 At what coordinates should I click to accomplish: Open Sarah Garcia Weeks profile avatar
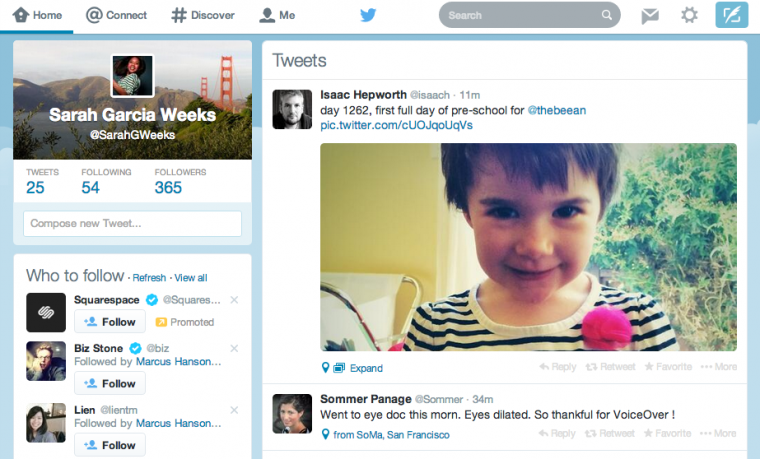pyautogui.click(x=133, y=76)
